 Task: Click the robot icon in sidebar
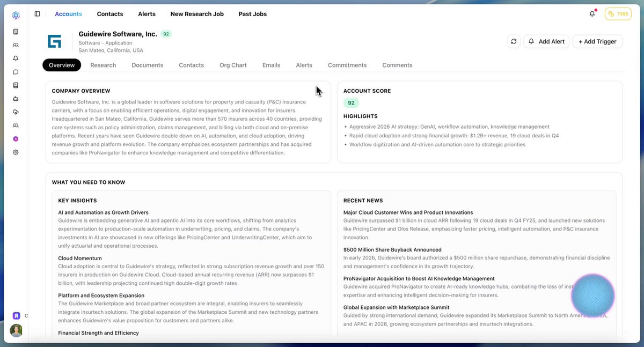(x=16, y=99)
